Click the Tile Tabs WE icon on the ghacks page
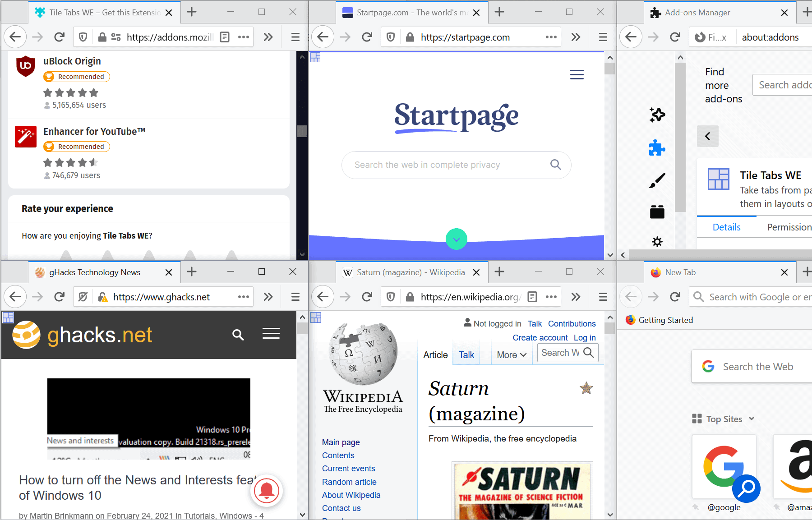The image size is (812, 520). pyautogui.click(x=8, y=318)
